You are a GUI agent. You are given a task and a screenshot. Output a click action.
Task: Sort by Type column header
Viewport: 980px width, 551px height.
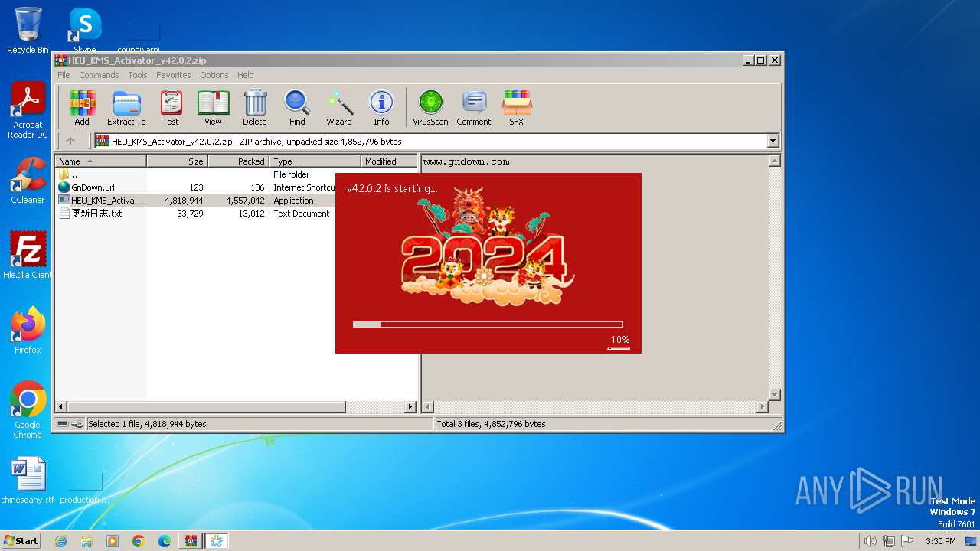click(x=315, y=161)
